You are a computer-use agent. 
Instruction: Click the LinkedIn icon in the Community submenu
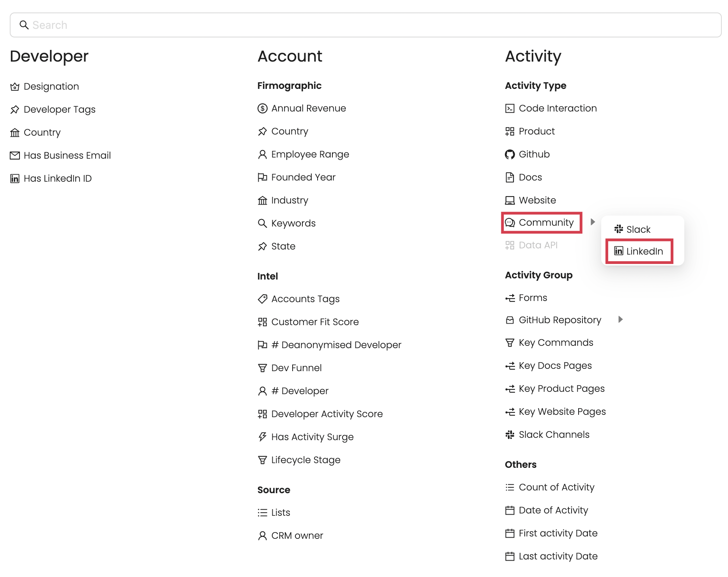pyautogui.click(x=618, y=251)
